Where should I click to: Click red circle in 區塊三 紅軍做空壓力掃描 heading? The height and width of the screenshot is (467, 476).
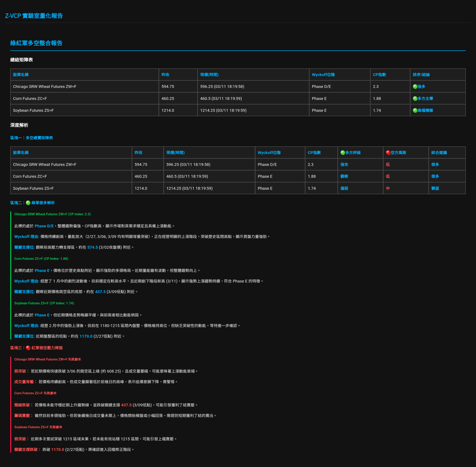[28, 348]
